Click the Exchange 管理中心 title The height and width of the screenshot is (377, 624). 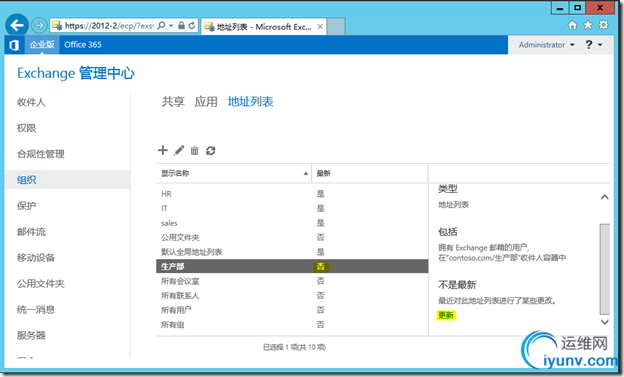(x=76, y=73)
